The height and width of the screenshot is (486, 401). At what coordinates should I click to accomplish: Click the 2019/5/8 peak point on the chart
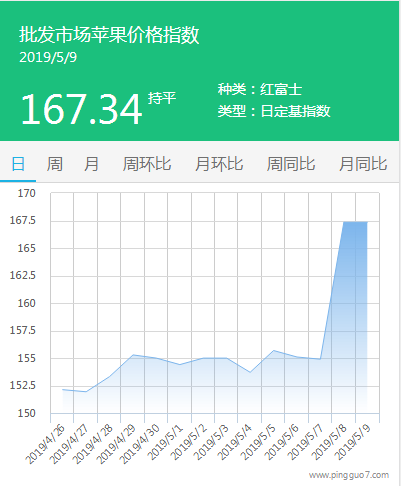344,222
